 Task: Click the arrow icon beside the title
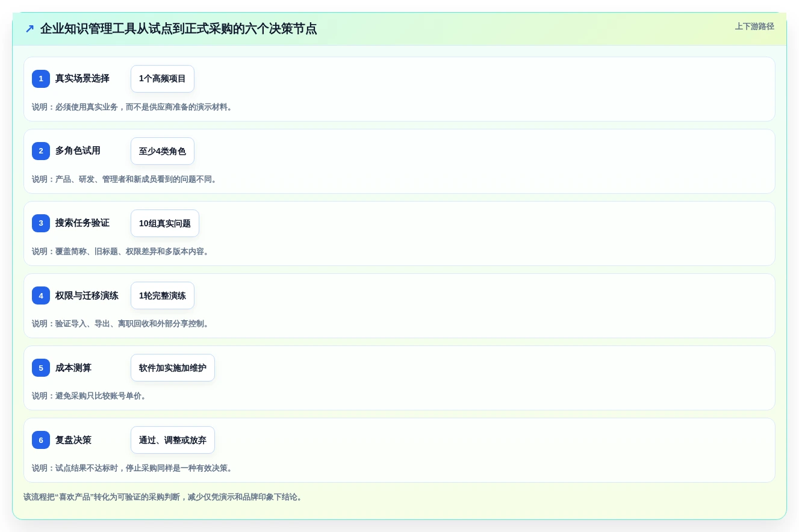pyautogui.click(x=30, y=29)
